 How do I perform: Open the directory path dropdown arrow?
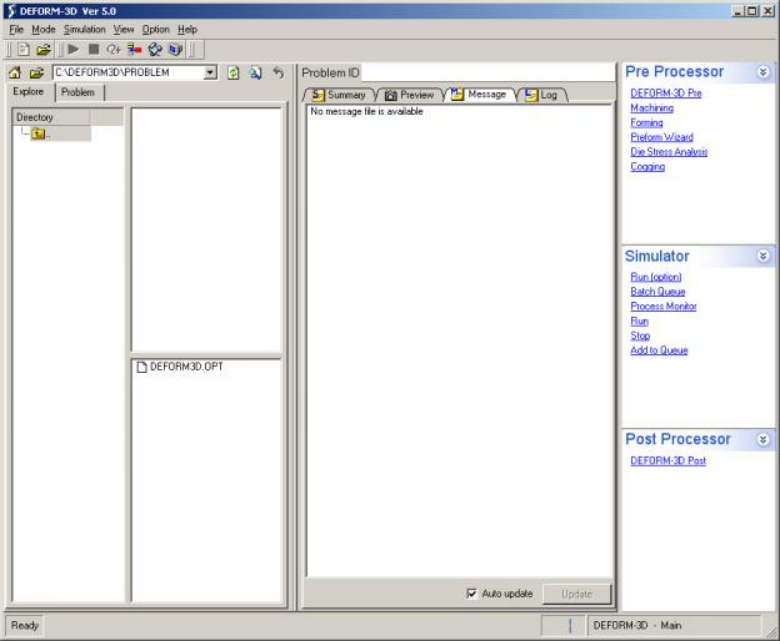point(210,73)
